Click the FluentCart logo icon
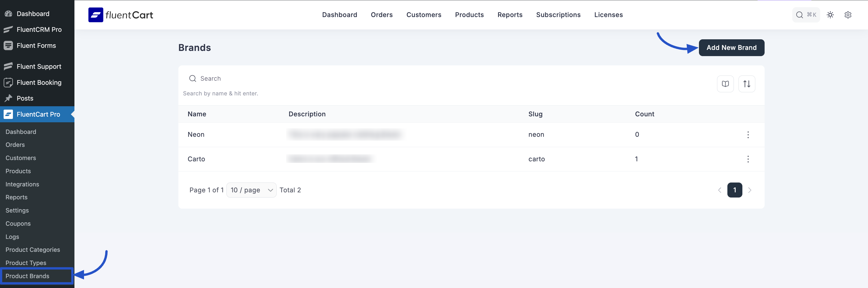 click(96, 15)
